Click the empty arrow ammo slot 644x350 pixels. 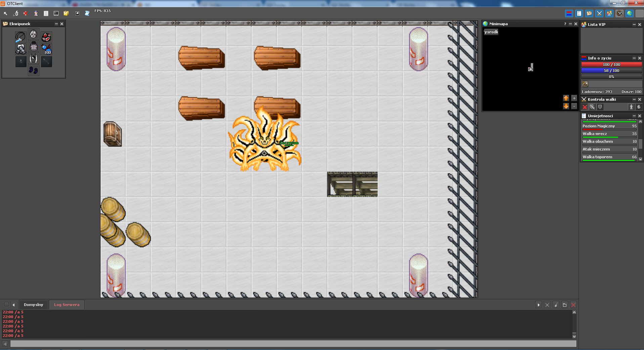pyautogui.click(x=46, y=62)
